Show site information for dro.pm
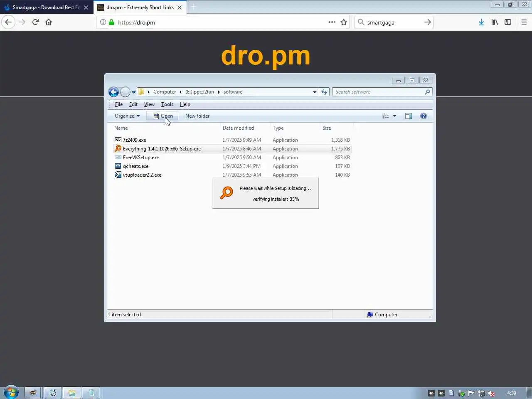 (x=103, y=22)
